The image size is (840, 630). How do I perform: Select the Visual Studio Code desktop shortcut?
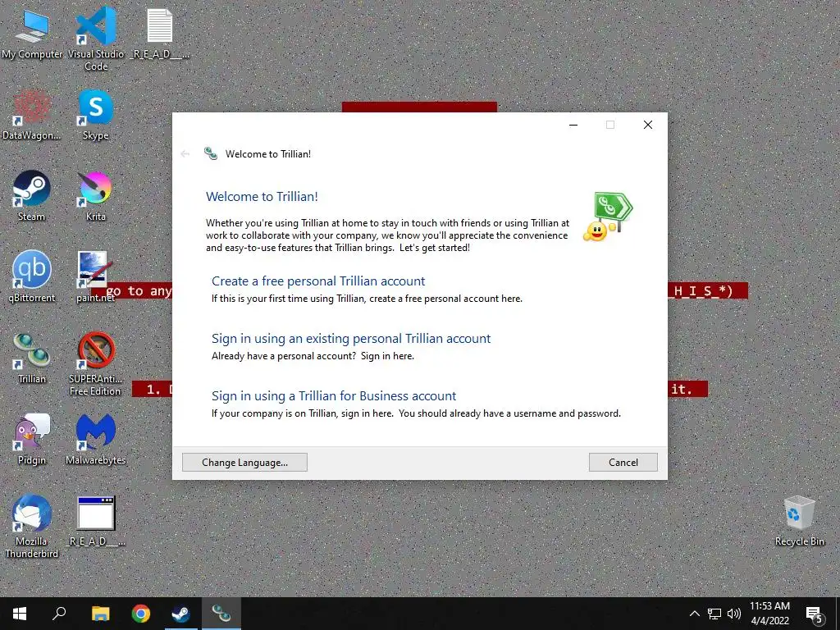coord(96,38)
